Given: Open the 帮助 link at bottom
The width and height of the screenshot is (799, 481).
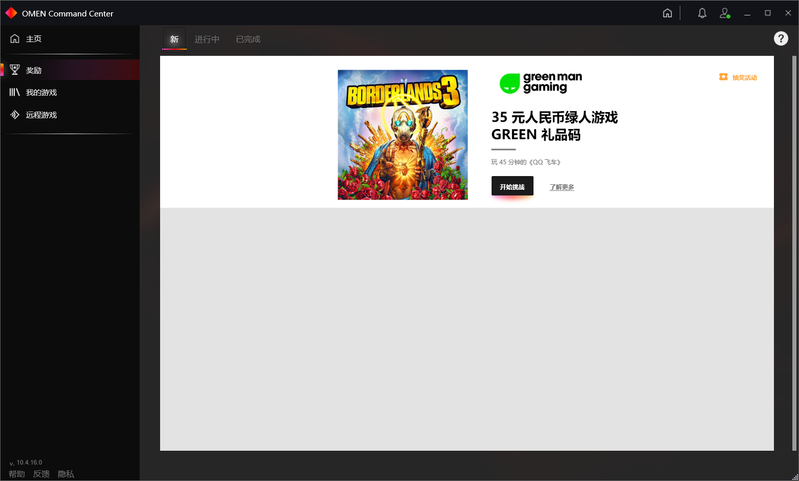Looking at the screenshot, I should [x=16, y=474].
